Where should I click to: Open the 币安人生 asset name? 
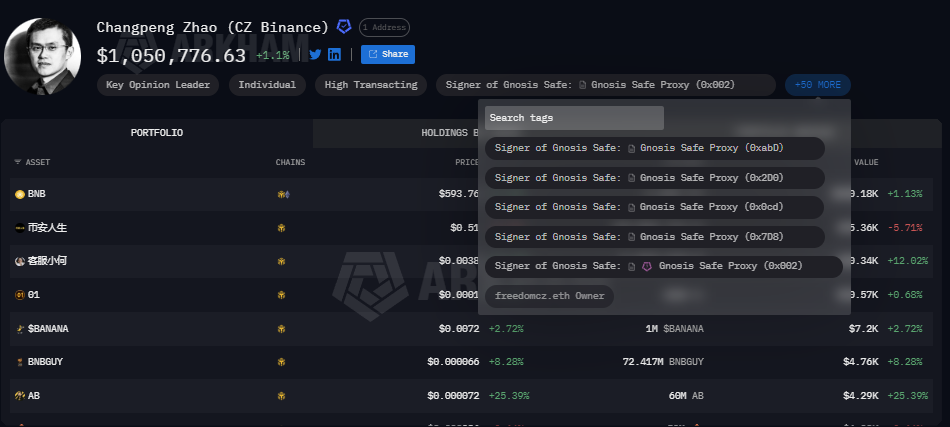point(47,228)
